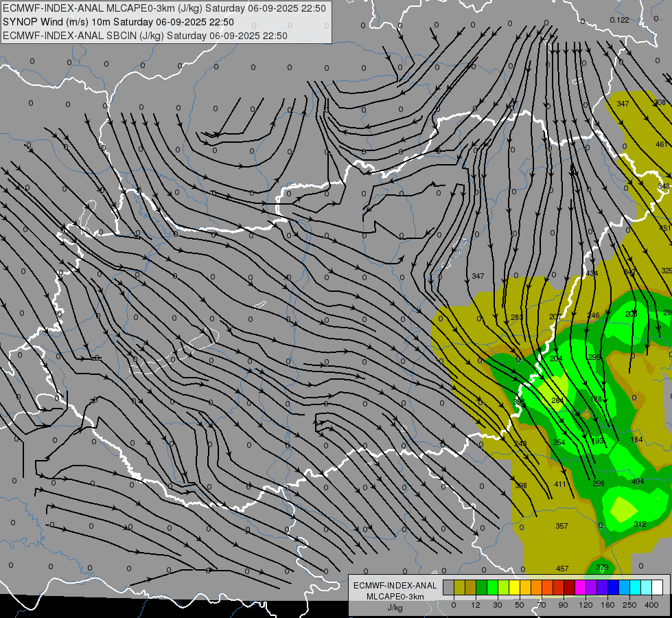Choose the brownish-olive swatch before the 12 tick
This screenshot has width=672, height=618.
coord(471,587)
